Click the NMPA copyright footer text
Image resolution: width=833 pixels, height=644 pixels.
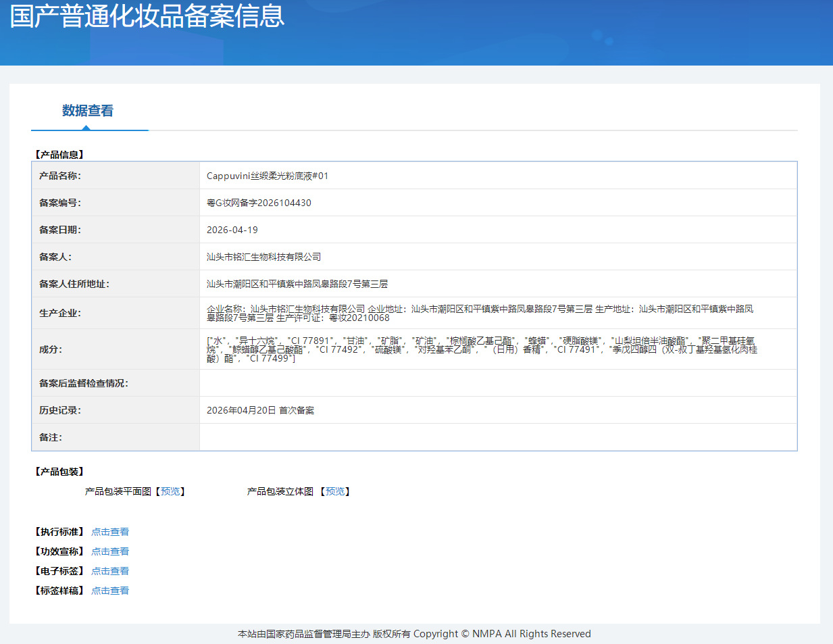(x=414, y=634)
